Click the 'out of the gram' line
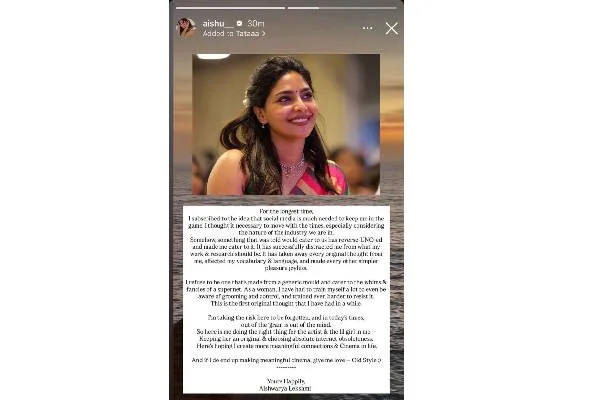Image resolution: width=600 pixels, height=400 pixels. (286, 325)
